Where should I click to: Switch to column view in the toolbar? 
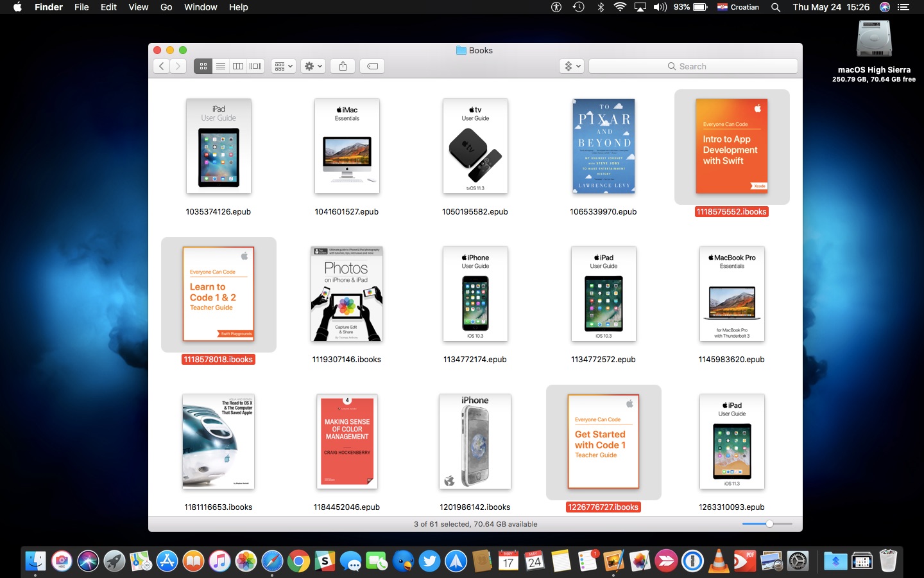click(x=237, y=66)
